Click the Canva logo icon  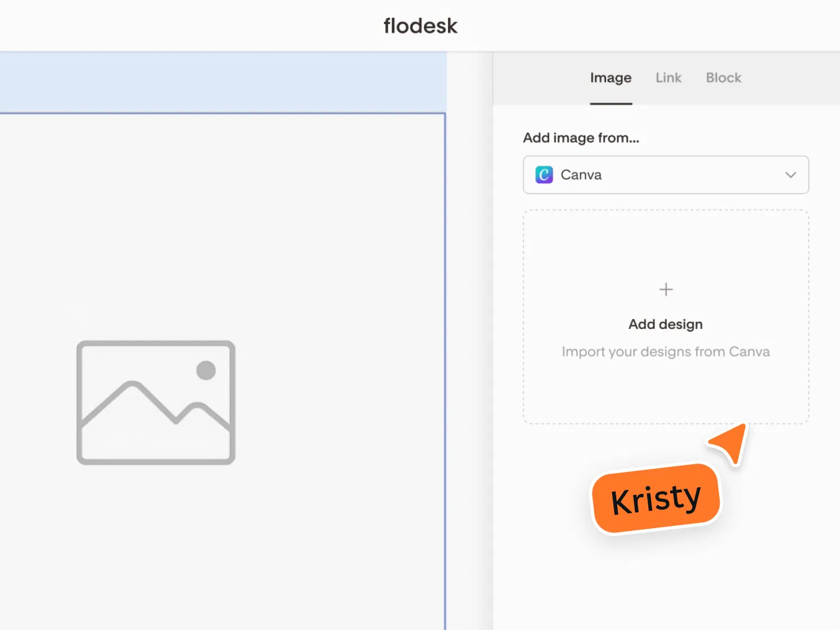tap(544, 175)
